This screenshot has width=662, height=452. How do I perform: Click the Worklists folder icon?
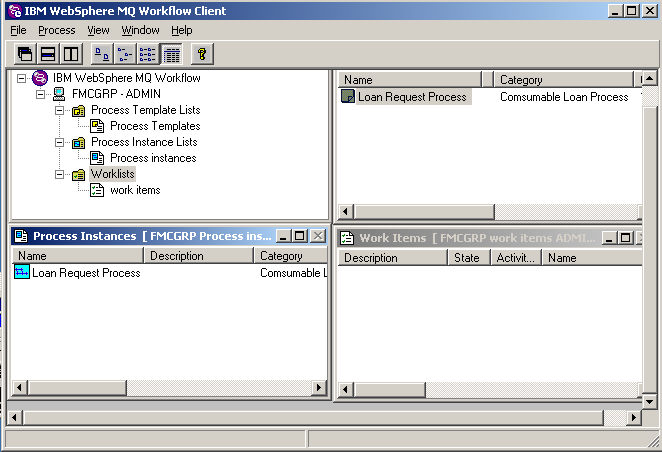pos(78,174)
